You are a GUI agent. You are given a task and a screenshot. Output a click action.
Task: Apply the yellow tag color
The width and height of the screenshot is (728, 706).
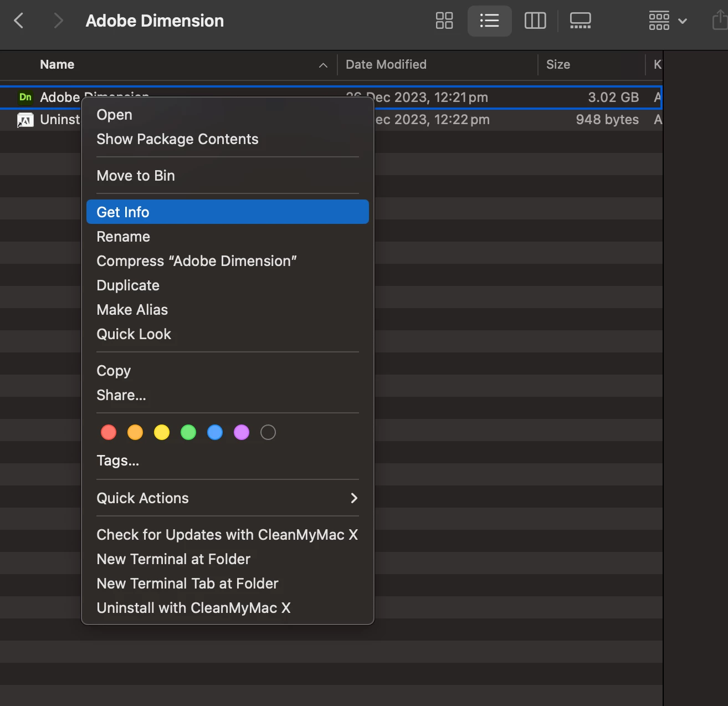[x=162, y=432]
